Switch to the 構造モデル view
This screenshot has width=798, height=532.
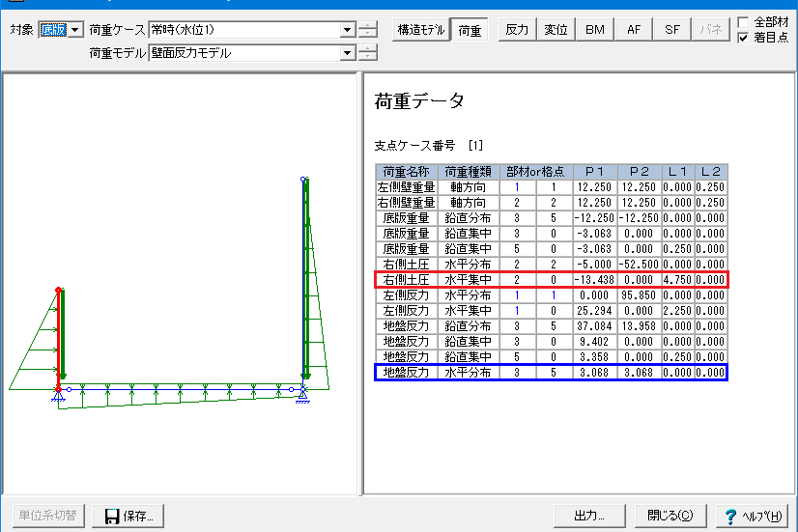click(x=421, y=30)
